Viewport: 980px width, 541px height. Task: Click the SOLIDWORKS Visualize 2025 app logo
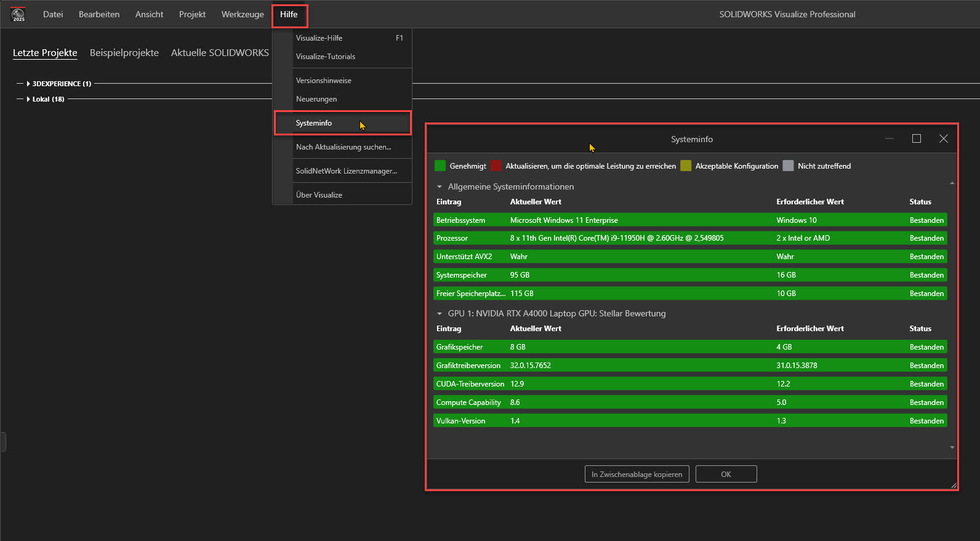coord(18,14)
